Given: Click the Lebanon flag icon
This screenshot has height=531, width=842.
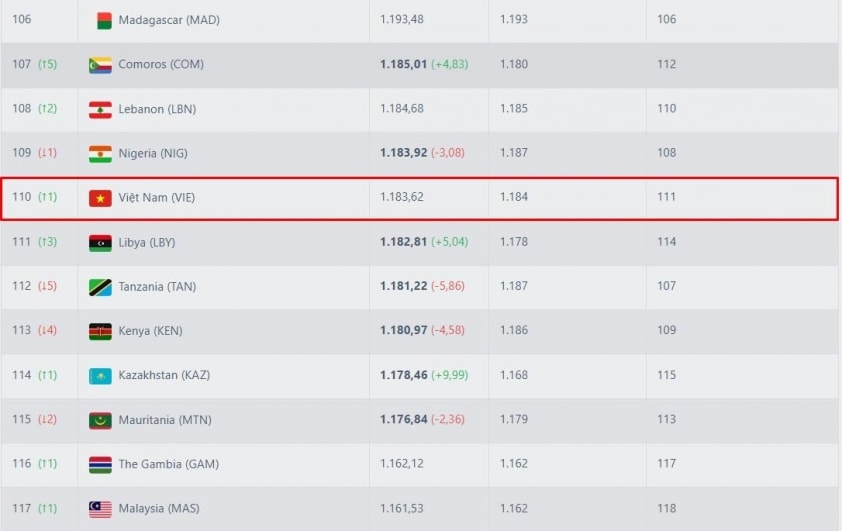Looking at the screenshot, I should [100, 109].
